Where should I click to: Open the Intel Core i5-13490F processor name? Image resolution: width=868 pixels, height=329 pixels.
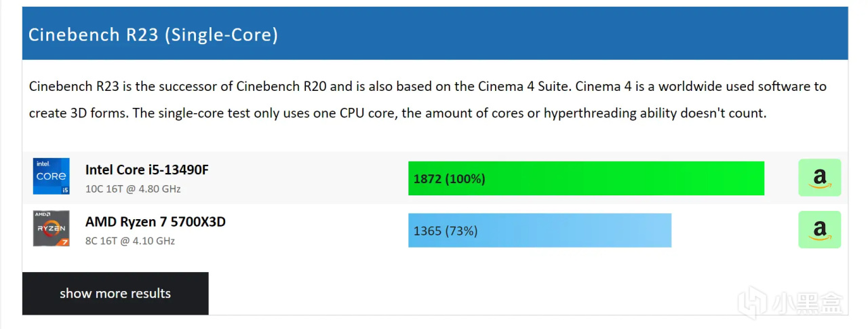tap(146, 170)
